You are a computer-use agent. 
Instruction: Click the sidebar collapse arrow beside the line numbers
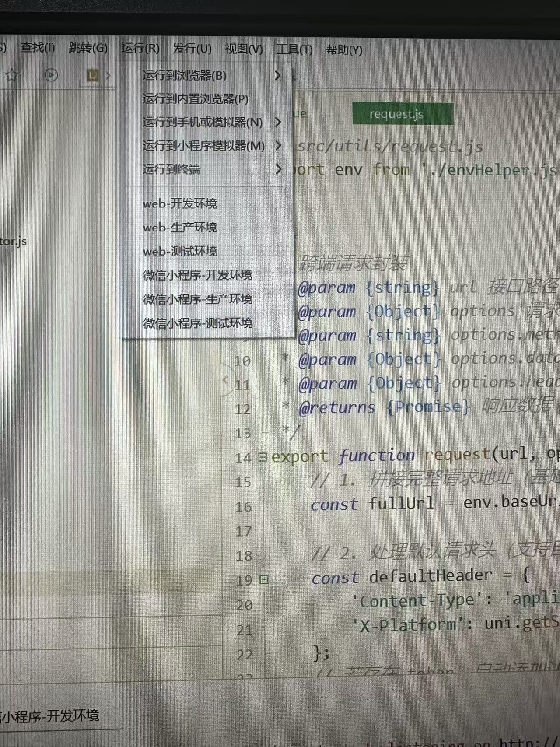click(x=226, y=380)
